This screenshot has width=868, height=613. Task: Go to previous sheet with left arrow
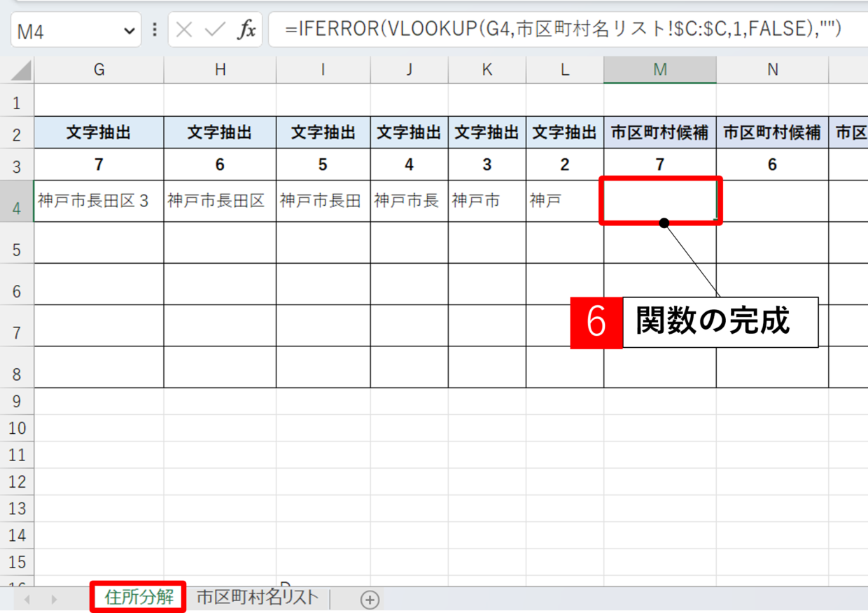point(28,600)
